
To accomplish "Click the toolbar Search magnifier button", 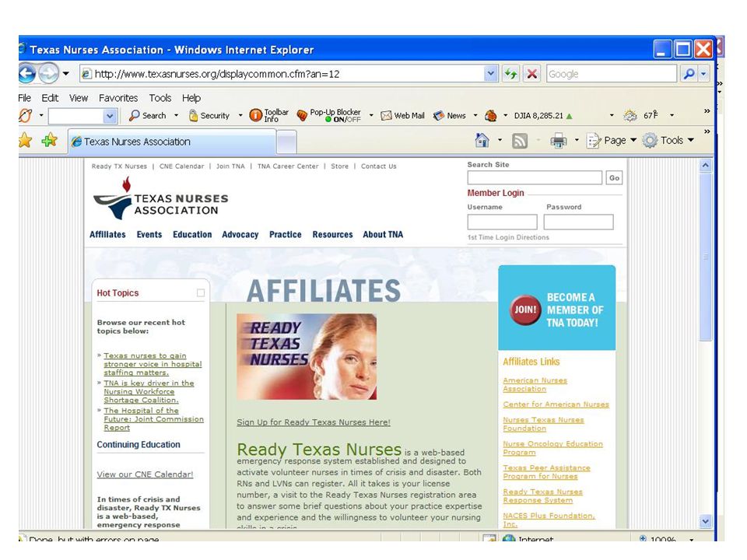I will coord(148,115).
